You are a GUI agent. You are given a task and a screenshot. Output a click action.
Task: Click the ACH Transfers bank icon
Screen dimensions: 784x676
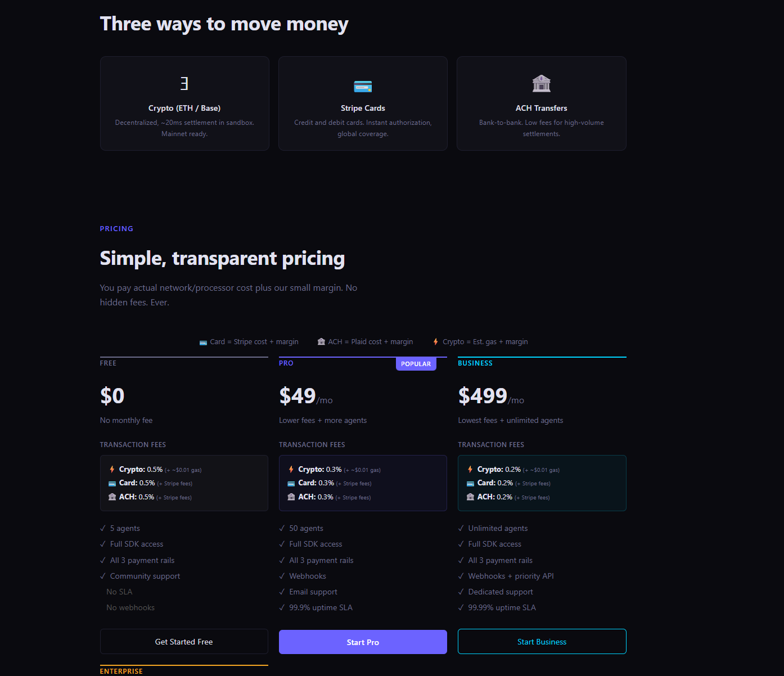pyautogui.click(x=541, y=83)
